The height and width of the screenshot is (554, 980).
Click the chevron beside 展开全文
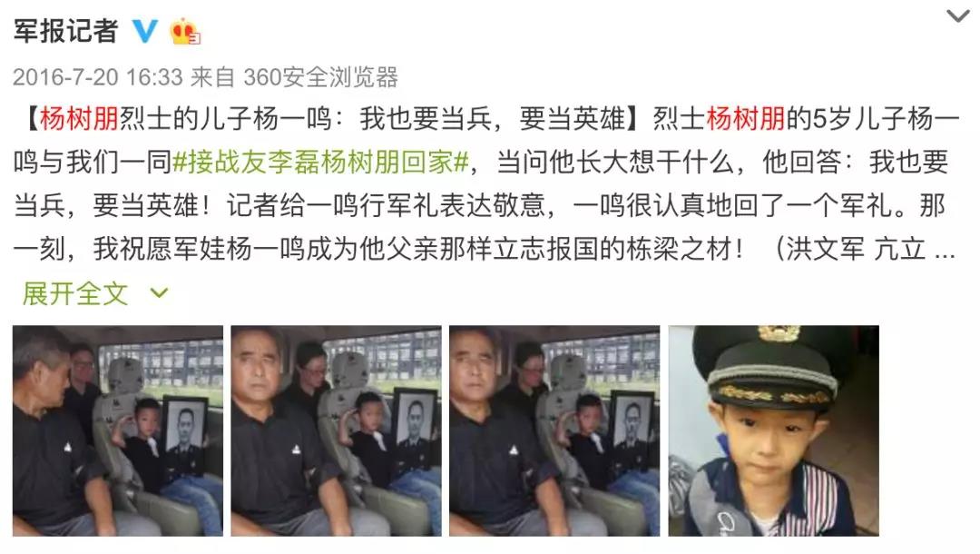tap(160, 292)
